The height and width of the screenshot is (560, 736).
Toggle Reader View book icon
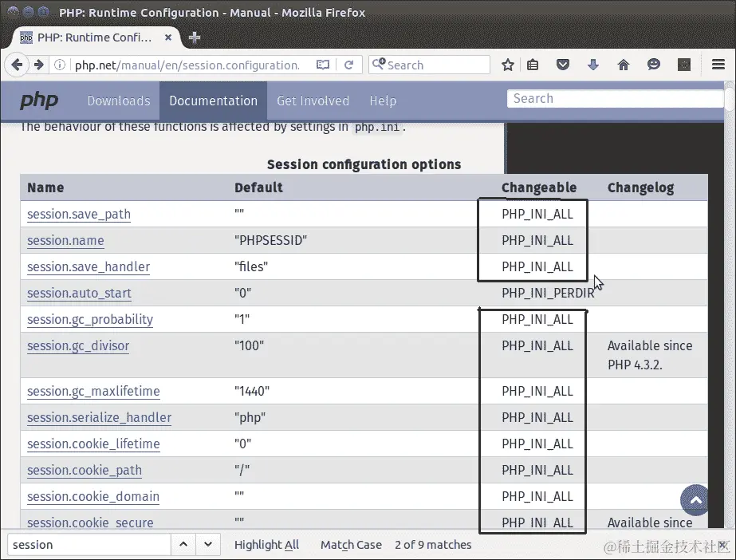click(323, 65)
